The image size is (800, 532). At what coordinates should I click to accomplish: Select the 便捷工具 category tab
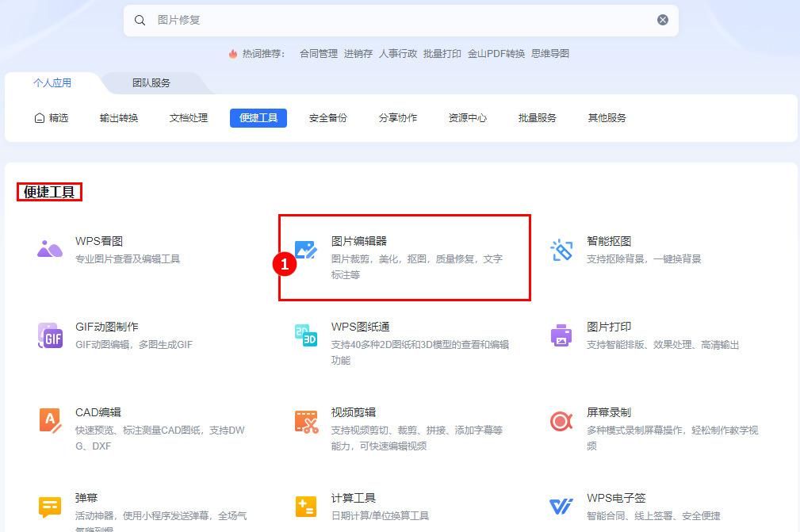pyautogui.click(x=258, y=118)
